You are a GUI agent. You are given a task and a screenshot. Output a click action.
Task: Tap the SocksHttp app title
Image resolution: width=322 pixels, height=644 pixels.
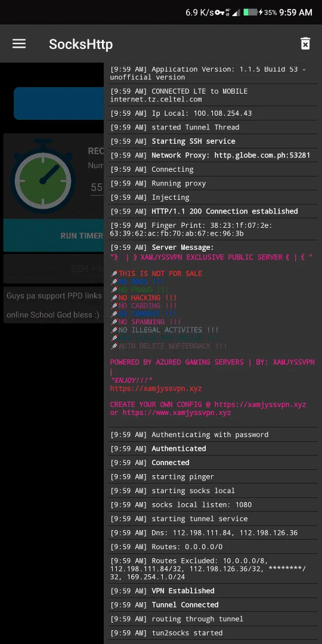81,44
